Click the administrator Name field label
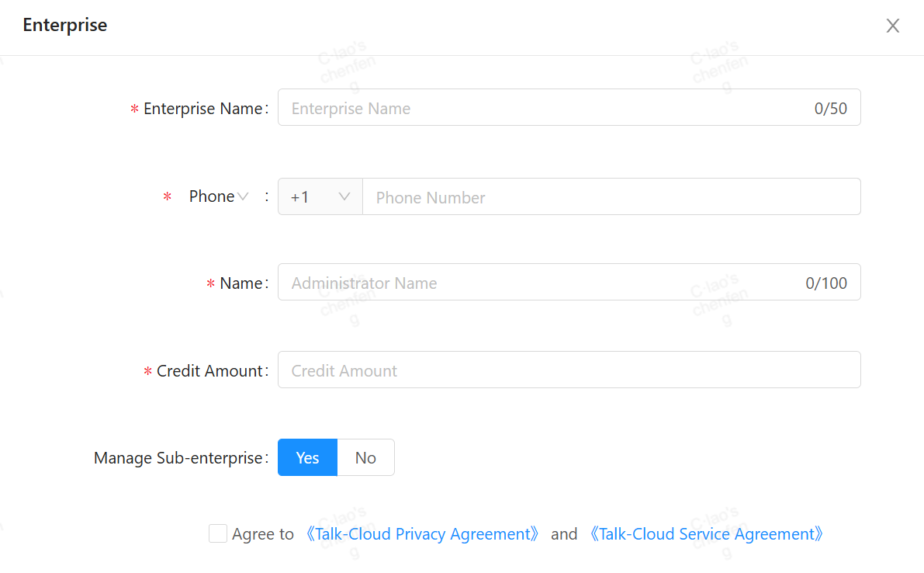Image resolution: width=924 pixels, height=573 pixels. (241, 283)
